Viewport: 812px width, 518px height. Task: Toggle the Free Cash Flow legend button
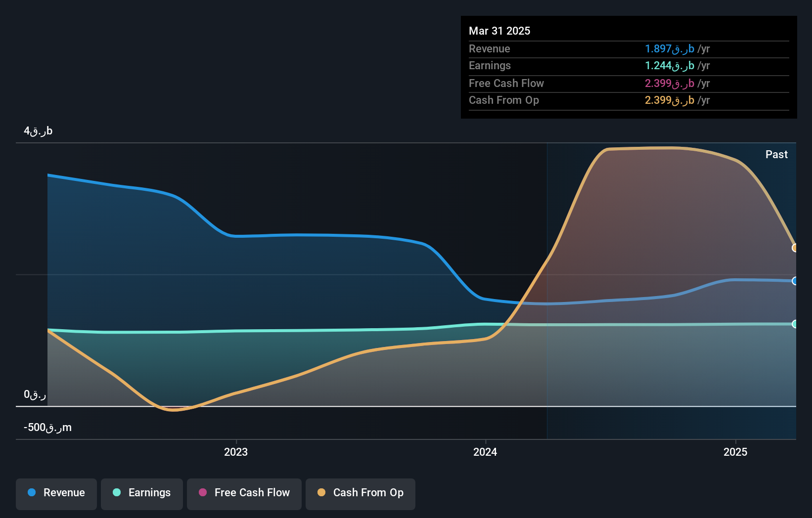coord(244,494)
